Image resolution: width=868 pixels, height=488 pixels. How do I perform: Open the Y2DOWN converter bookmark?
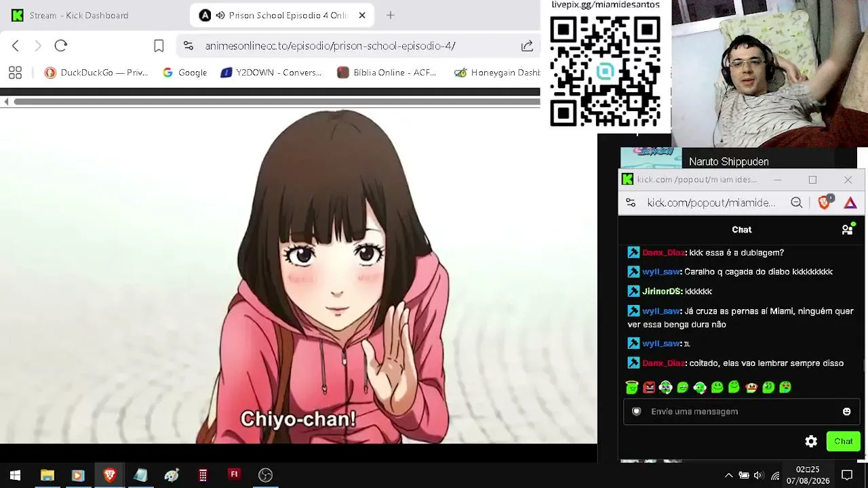[271, 73]
